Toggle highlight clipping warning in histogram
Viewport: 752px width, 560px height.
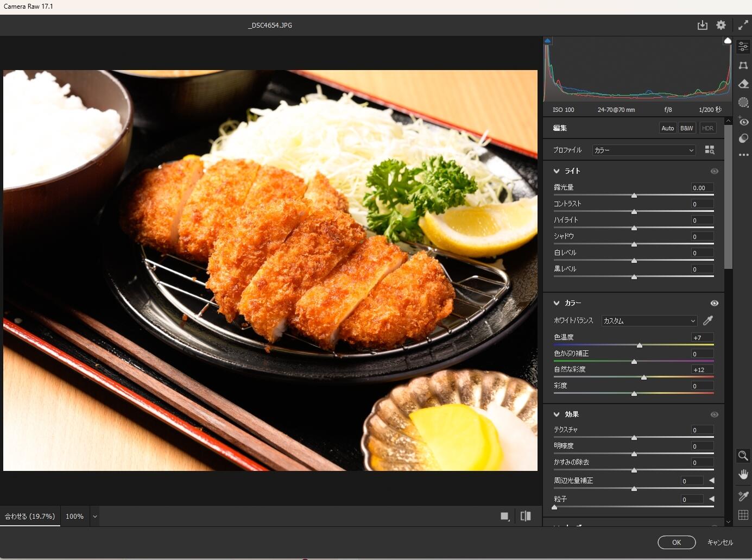pos(728,41)
